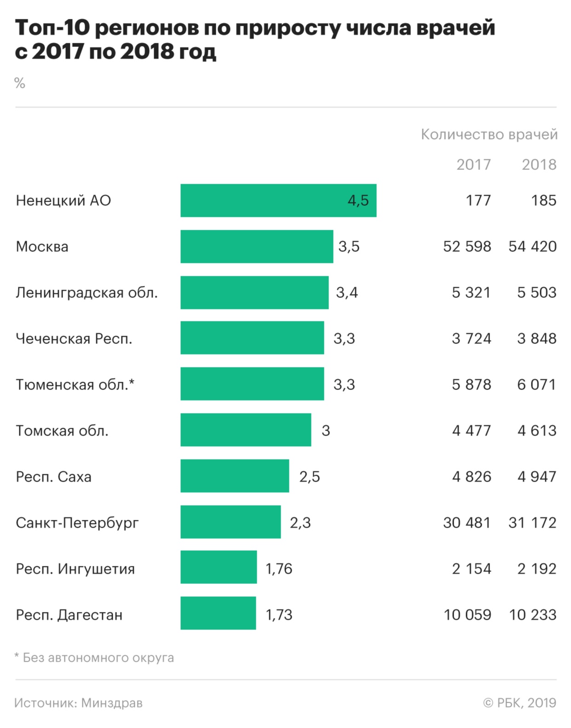Image resolution: width=571 pixels, height=728 pixels.
Task: Click the footnote Без автономного округа
Action: [x=94, y=658]
